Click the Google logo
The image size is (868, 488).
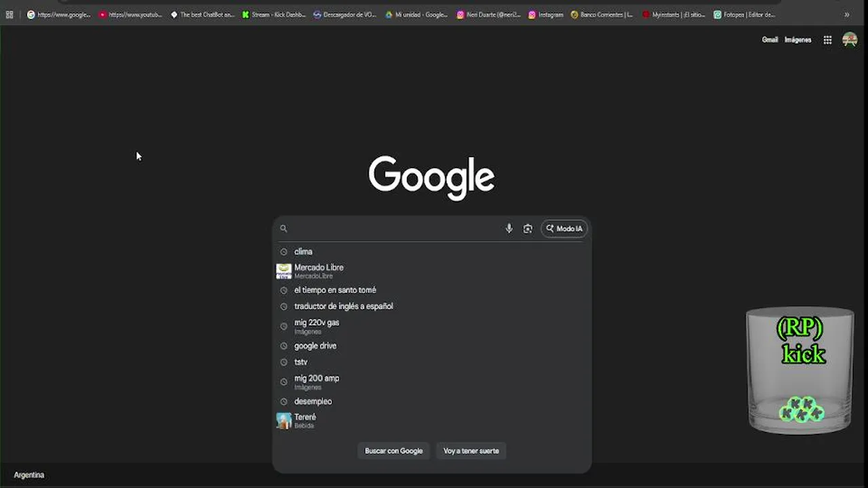[431, 178]
